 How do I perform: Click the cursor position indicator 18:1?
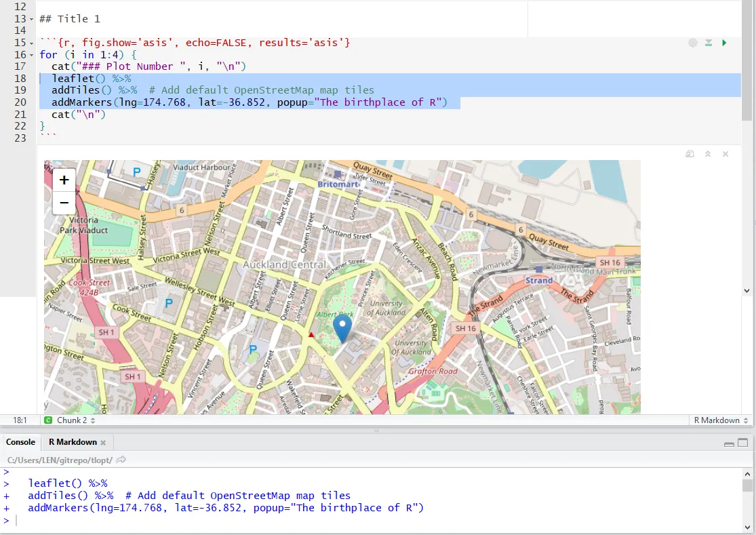[x=20, y=420]
